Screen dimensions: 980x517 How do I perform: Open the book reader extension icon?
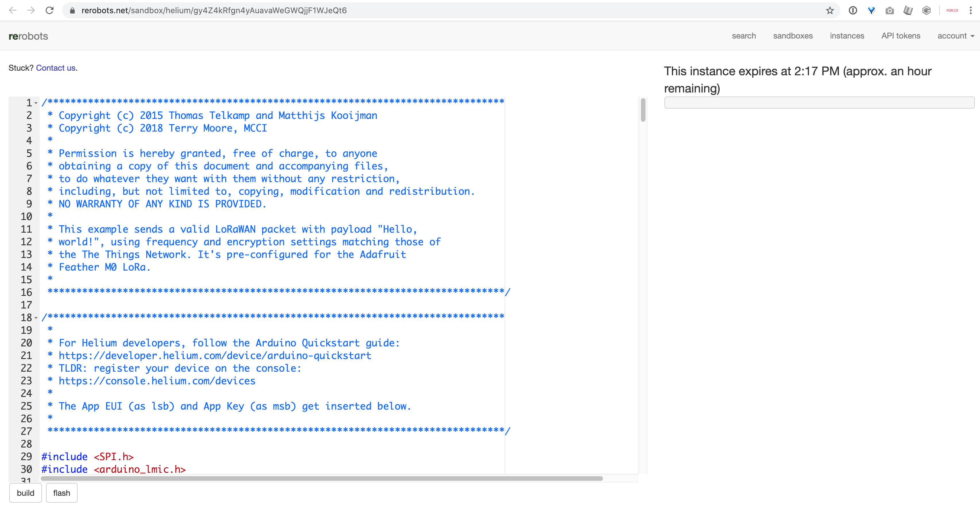pyautogui.click(x=908, y=10)
